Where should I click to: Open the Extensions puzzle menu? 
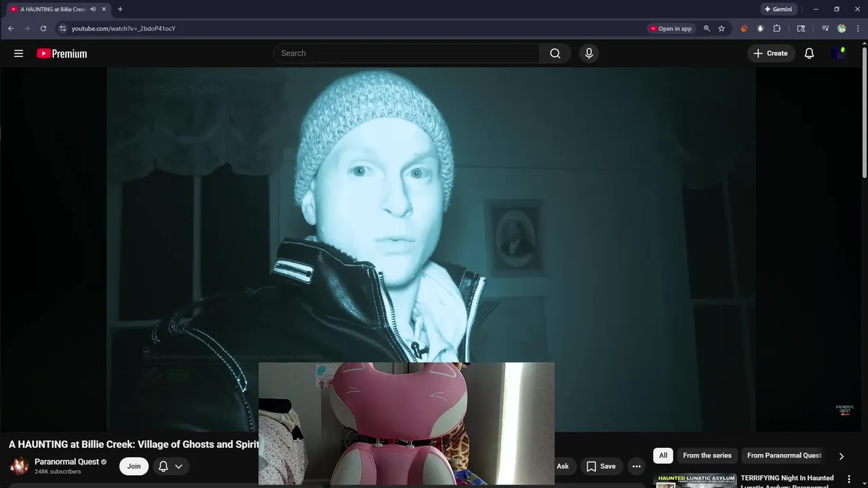tap(777, 28)
